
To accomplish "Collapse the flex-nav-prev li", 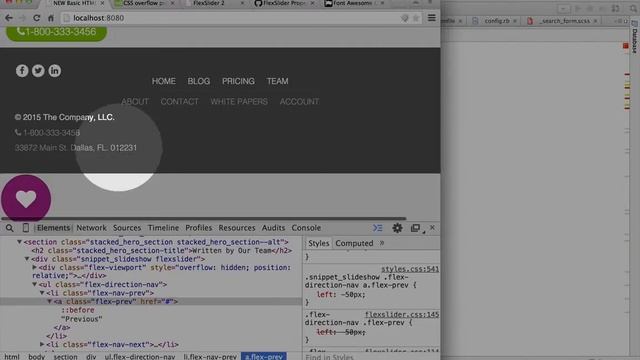I will pyautogui.click(x=42, y=293).
